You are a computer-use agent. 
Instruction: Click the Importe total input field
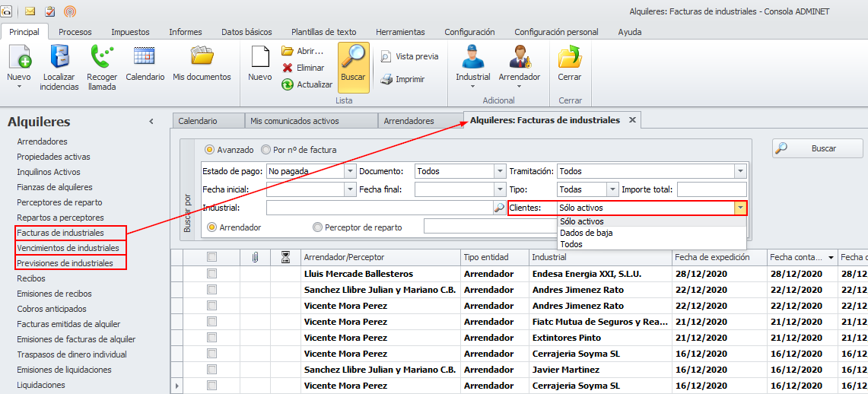711,189
